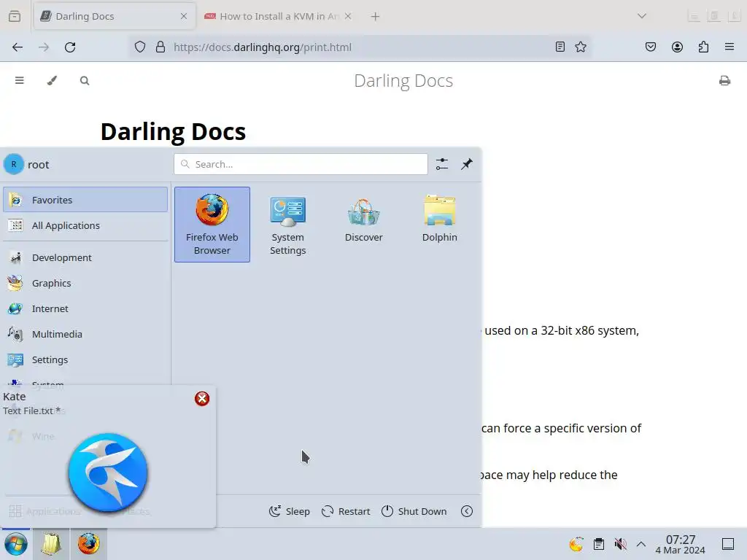Click the Shut Down button

click(x=414, y=511)
